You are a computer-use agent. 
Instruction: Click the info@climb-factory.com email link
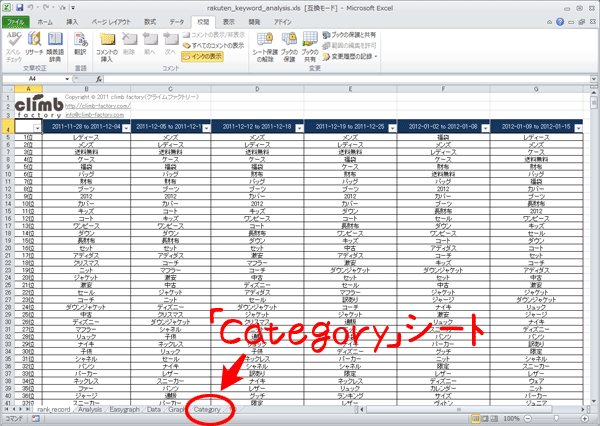click(95, 114)
